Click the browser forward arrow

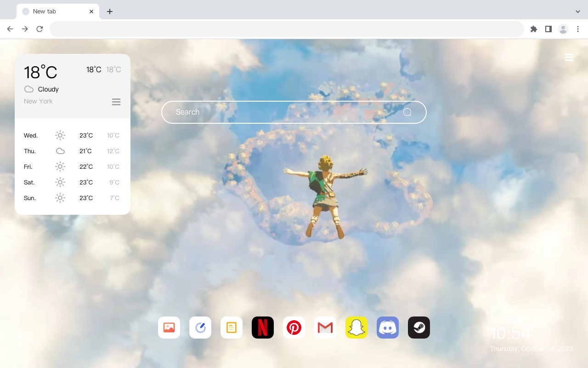tap(25, 29)
